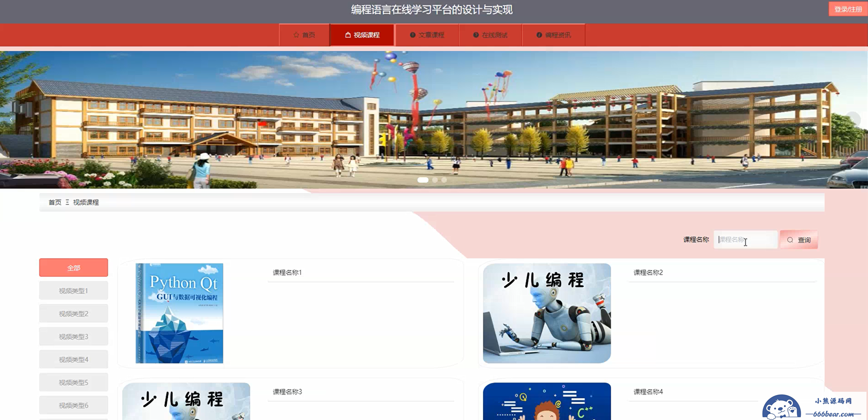
Task: Click the round icon beside 文章课程
Action: 413,35
